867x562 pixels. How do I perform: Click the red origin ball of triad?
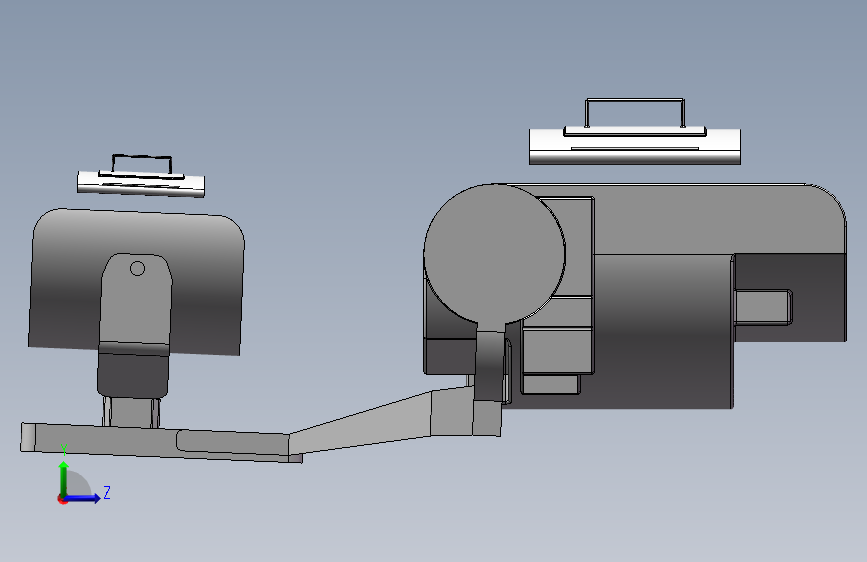[62, 499]
